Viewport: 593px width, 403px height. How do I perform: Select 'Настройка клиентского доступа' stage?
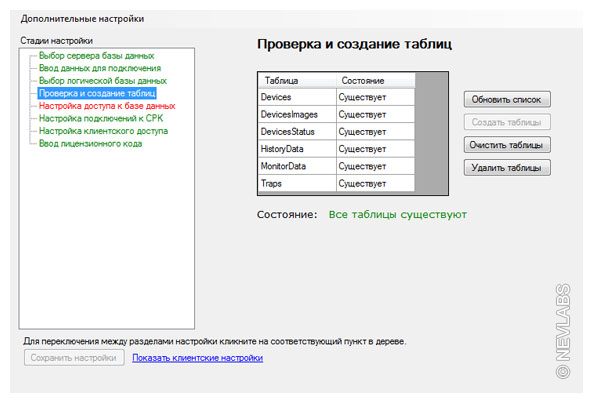click(x=103, y=131)
